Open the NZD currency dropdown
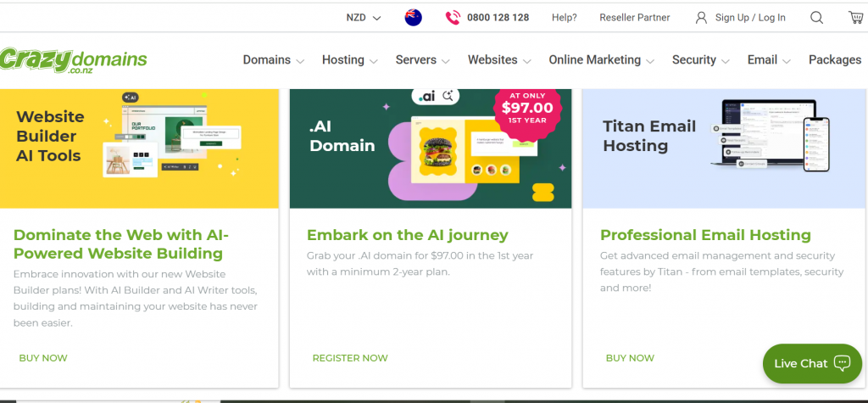The height and width of the screenshot is (403, 868). [364, 18]
